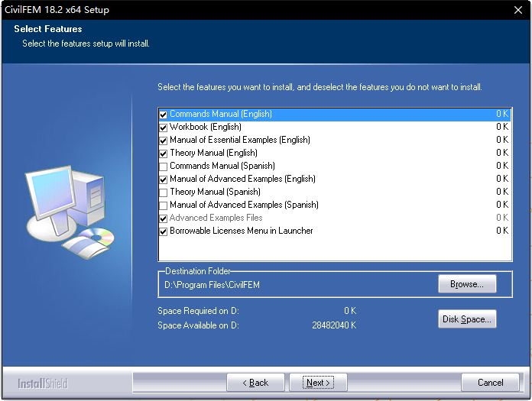Proceed with the Next button
This screenshot has width=532, height=401.
318,383
